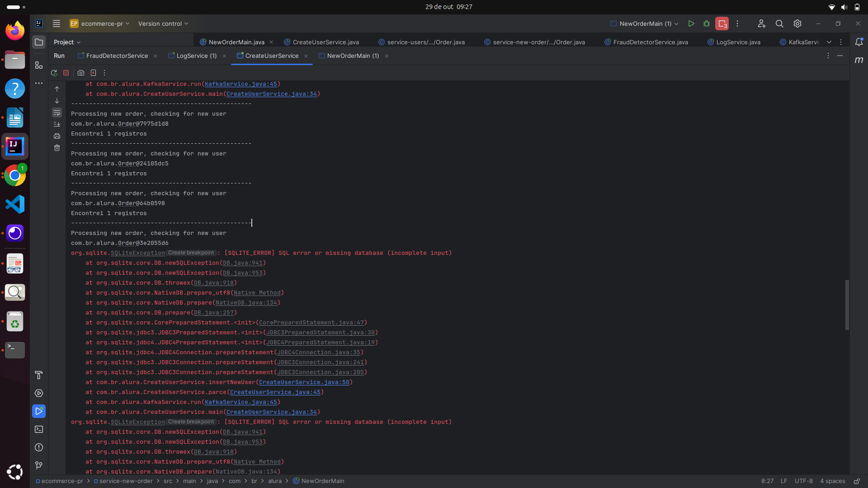Viewport: 868px width, 488px height.
Task: Expand the Project view dropdown
Action: pos(67,42)
